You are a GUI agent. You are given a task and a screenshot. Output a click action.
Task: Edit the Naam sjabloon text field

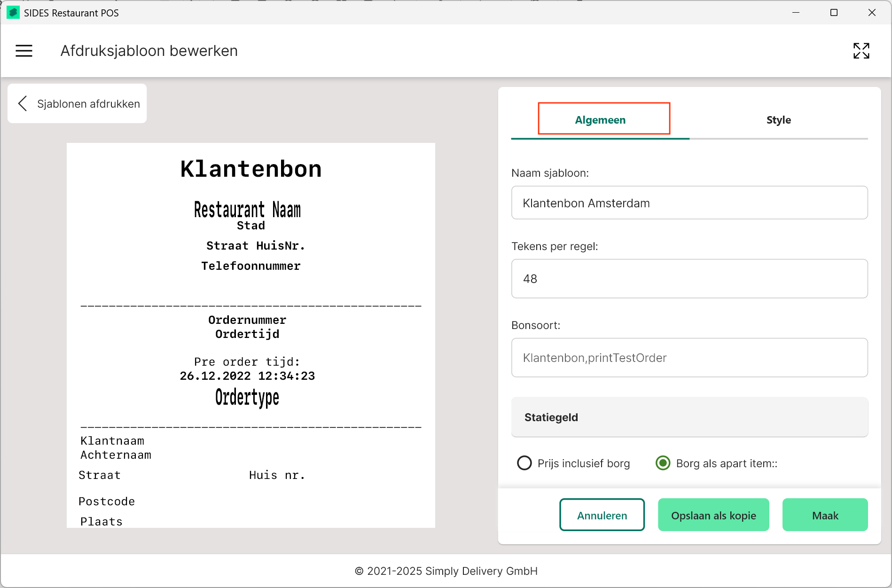coord(689,203)
